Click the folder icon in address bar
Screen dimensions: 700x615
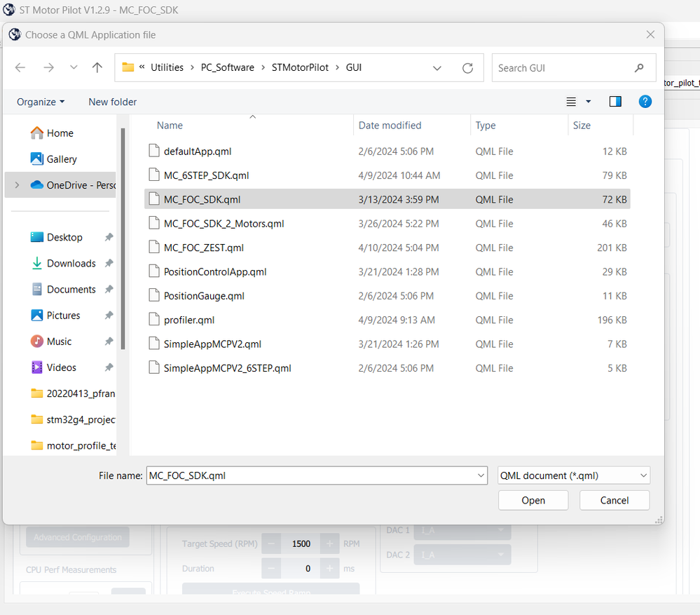coord(128,67)
